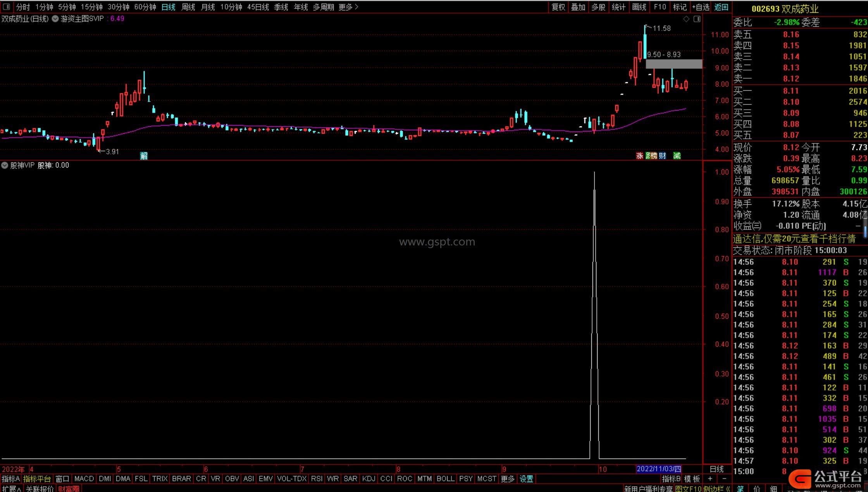Image resolution: width=868 pixels, height=492 pixels.
Task: Select the VOL-TDX indicator
Action: coord(292,479)
